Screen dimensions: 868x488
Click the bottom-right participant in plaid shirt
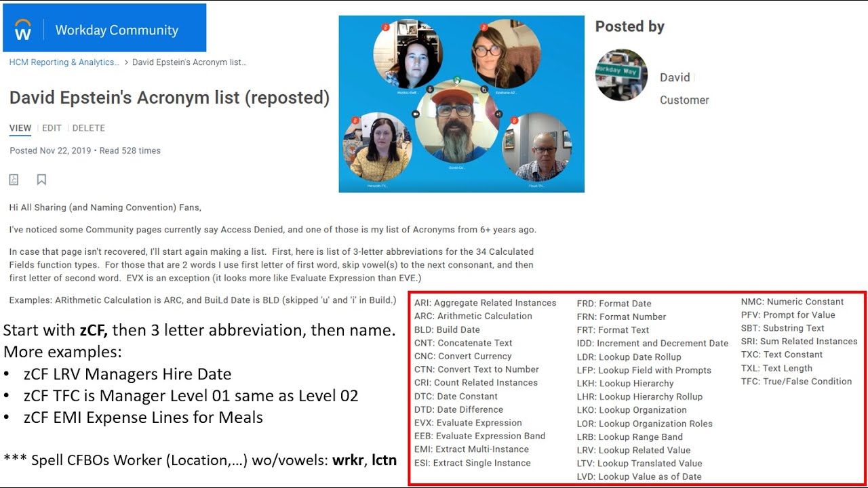click(538, 148)
